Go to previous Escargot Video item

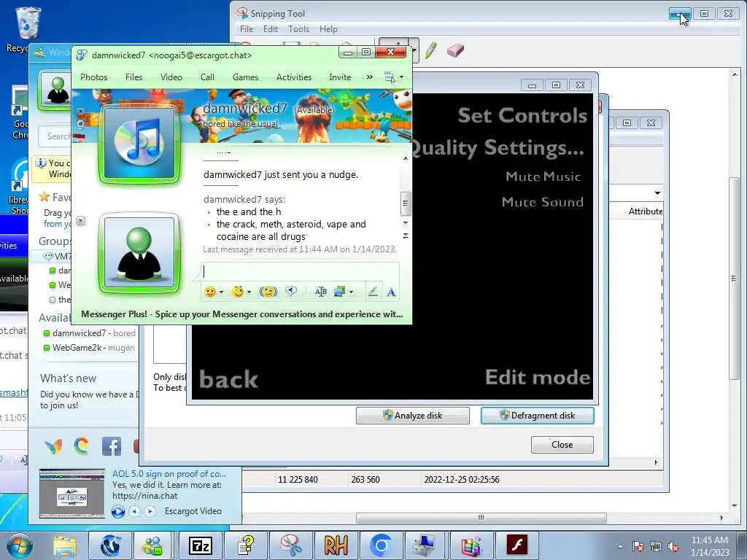135,511
